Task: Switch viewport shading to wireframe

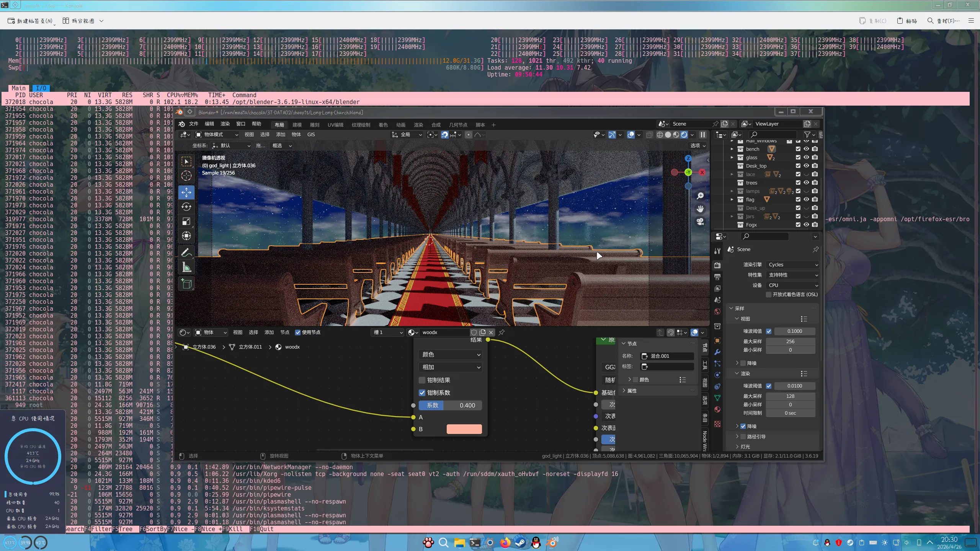Action: click(660, 135)
